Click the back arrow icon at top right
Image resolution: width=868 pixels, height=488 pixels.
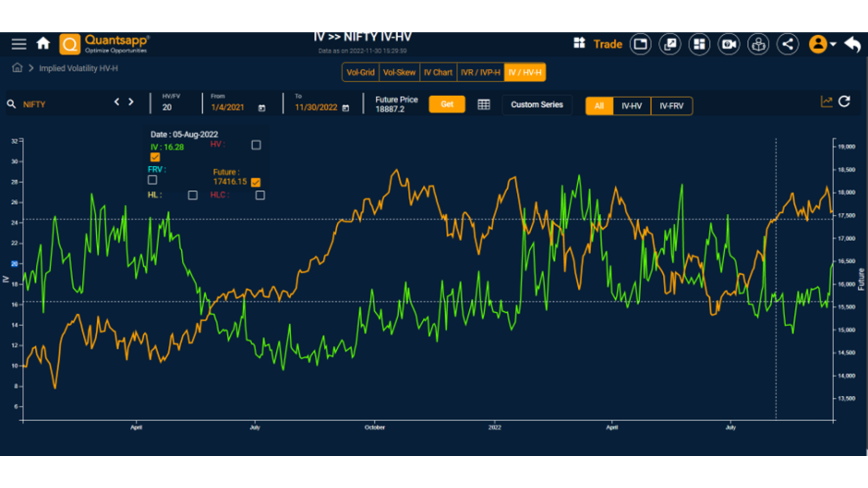tap(853, 44)
